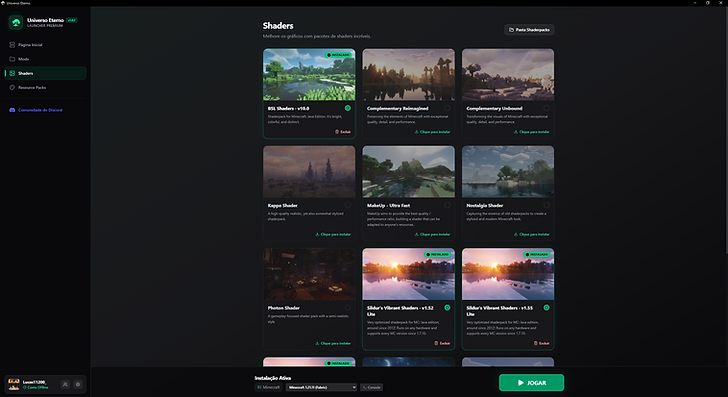This screenshot has width=728, height=397.
Task: Open the Console button in bottom bar
Action: click(371, 387)
